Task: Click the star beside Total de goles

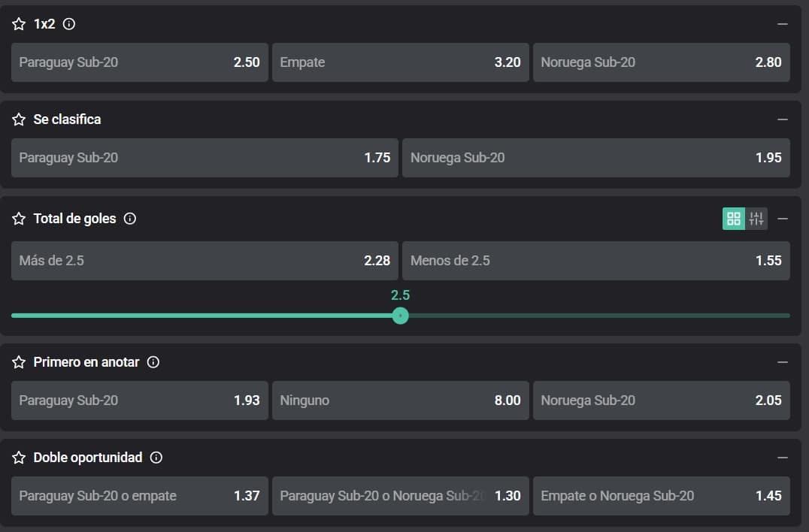Action: (x=19, y=219)
